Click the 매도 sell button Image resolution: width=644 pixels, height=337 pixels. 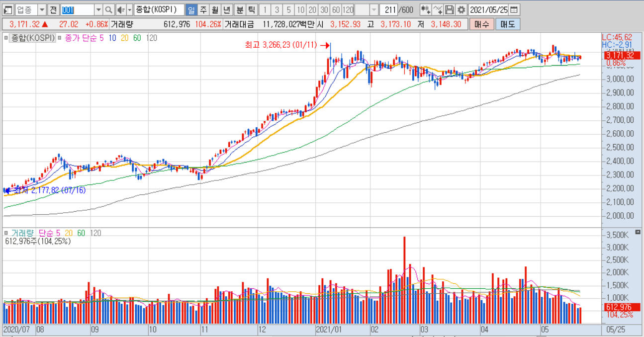tap(508, 24)
